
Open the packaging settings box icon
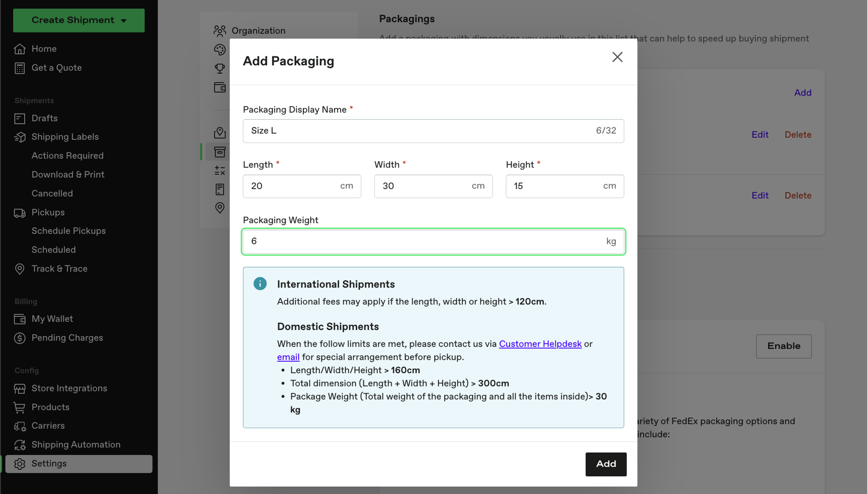click(220, 152)
